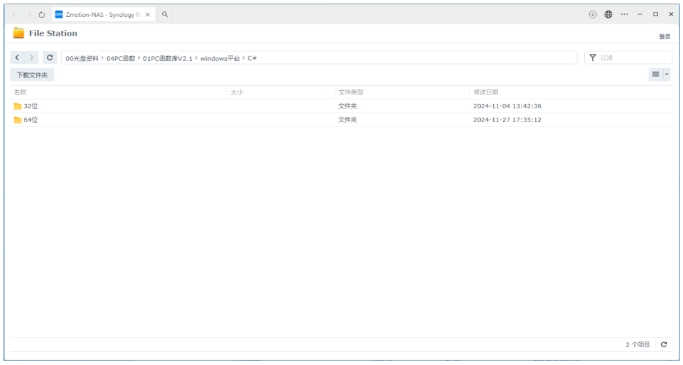Go to 00光盘资料 in the breadcrumb path
This screenshot has width=683, height=365.
click(82, 58)
